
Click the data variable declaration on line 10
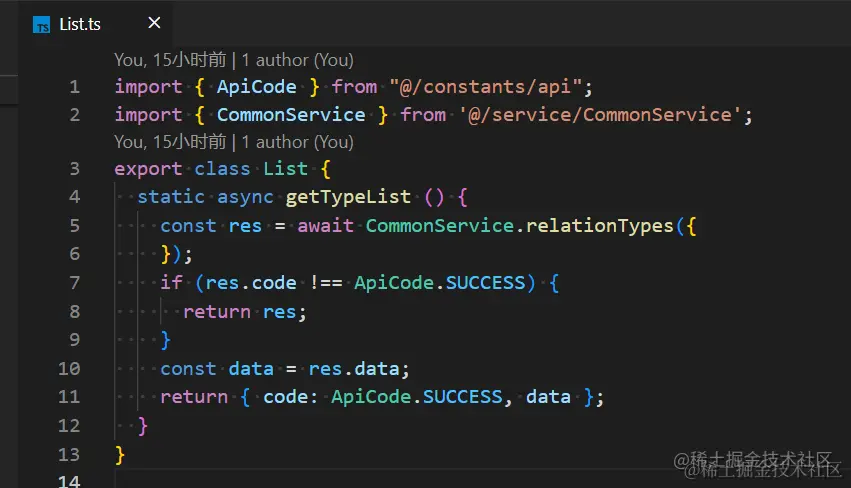coord(251,369)
